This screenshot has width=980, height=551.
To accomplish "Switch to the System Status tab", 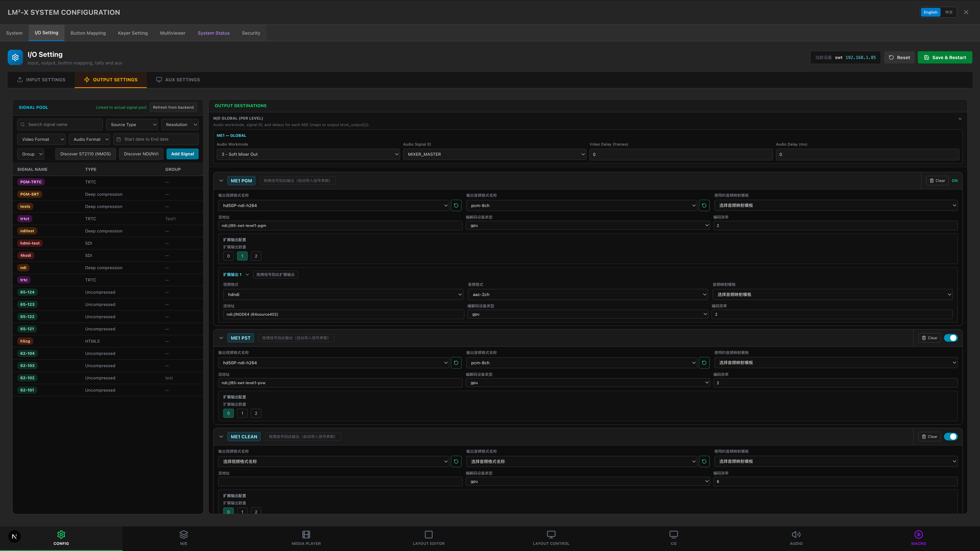I will coord(214,33).
